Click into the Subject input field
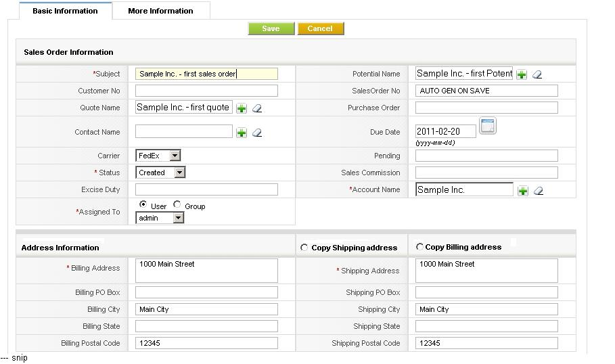The width and height of the screenshot is (615, 364). (207, 74)
